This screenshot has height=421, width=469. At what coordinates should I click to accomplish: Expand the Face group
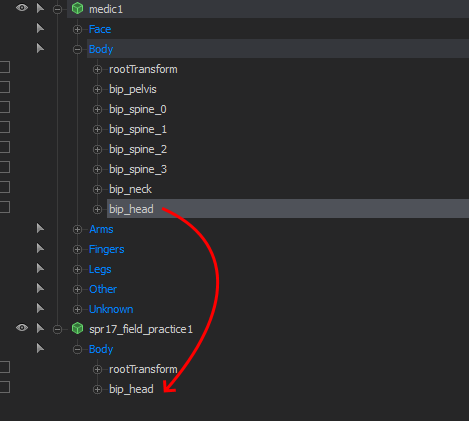pos(77,30)
